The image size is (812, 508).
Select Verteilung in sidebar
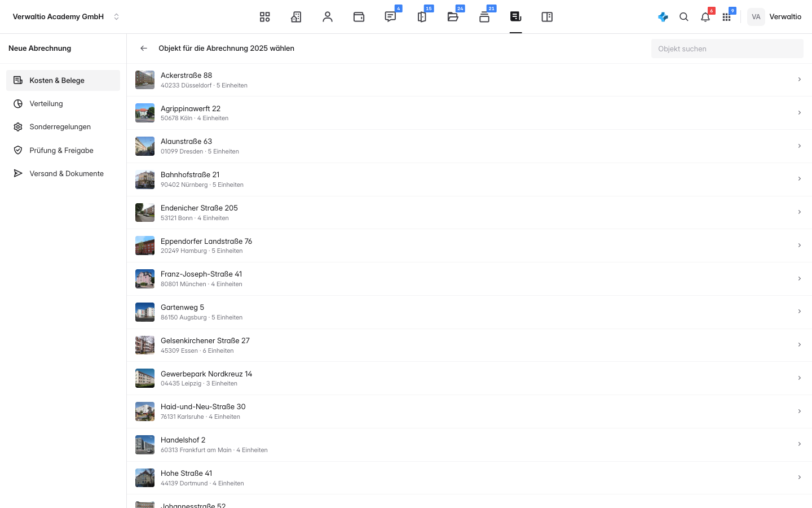[x=63, y=104]
